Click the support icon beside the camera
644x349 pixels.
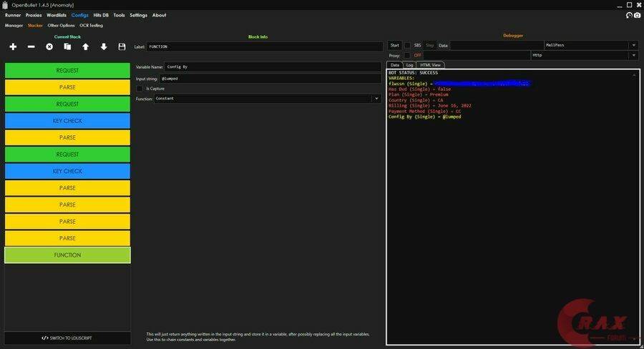(x=629, y=15)
